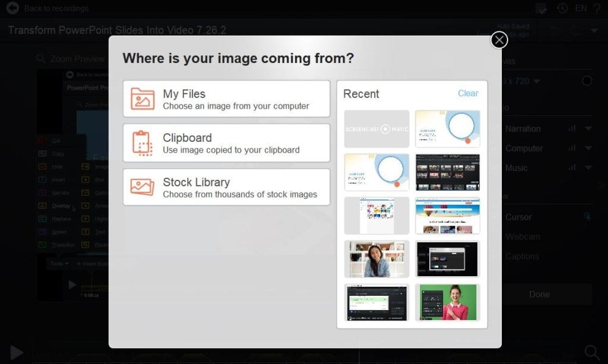The height and width of the screenshot is (364, 608).
Task: Click the help question mark icon
Action: click(x=598, y=8)
